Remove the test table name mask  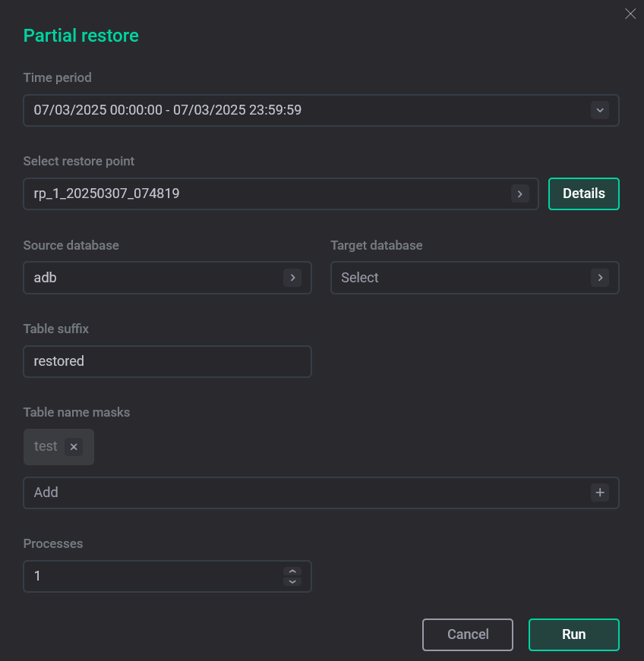(x=74, y=447)
